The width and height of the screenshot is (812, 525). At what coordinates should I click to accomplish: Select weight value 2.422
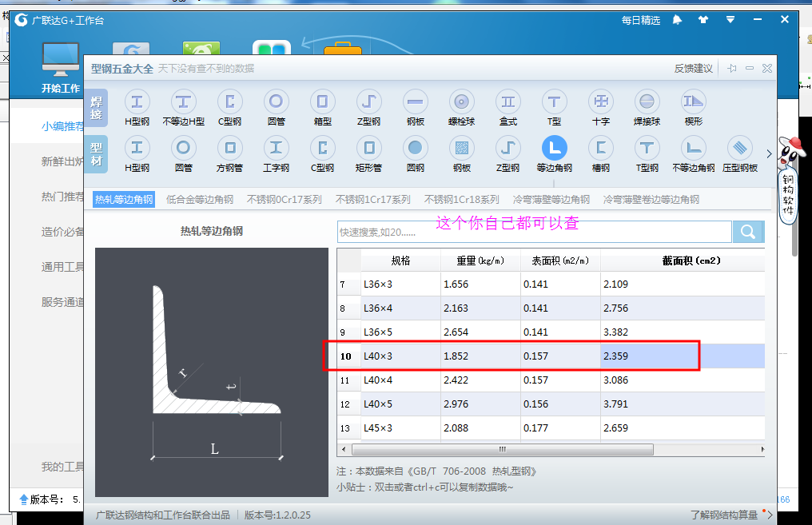point(480,380)
